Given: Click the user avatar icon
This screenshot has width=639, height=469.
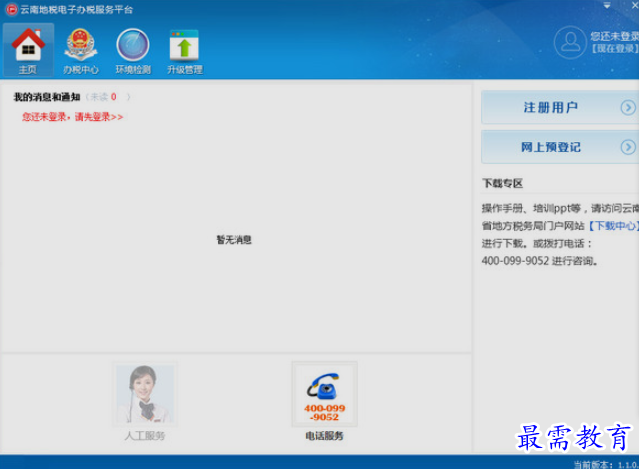Looking at the screenshot, I should coord(570,42).
